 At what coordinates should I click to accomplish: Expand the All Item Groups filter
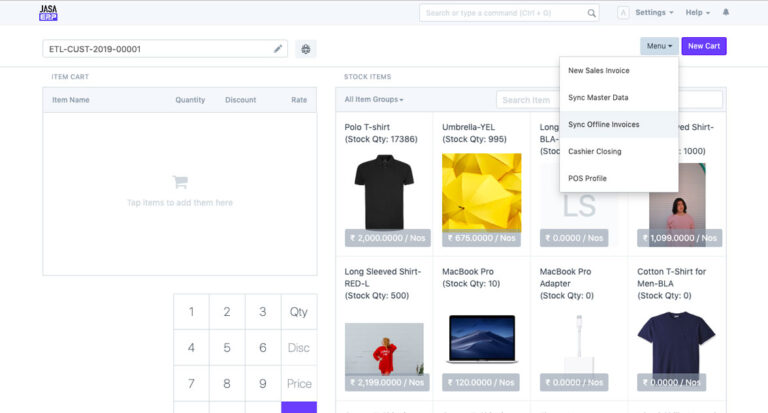point(373,100)
